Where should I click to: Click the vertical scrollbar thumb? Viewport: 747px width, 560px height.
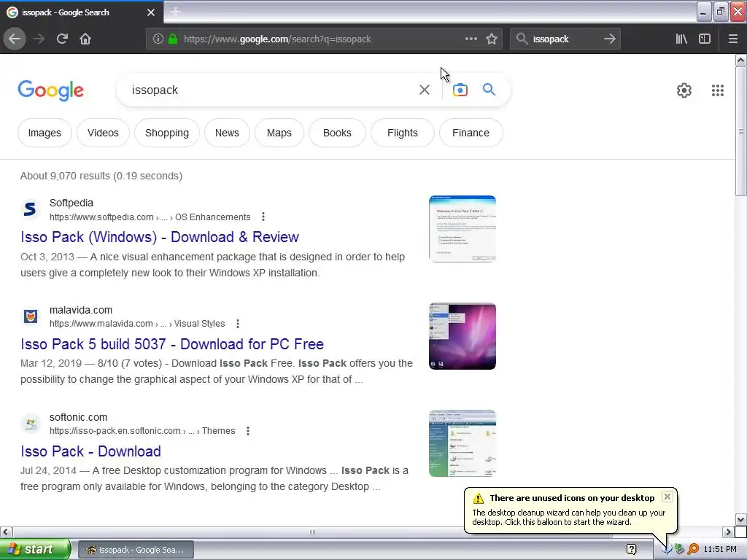click(x=741, y=131)
